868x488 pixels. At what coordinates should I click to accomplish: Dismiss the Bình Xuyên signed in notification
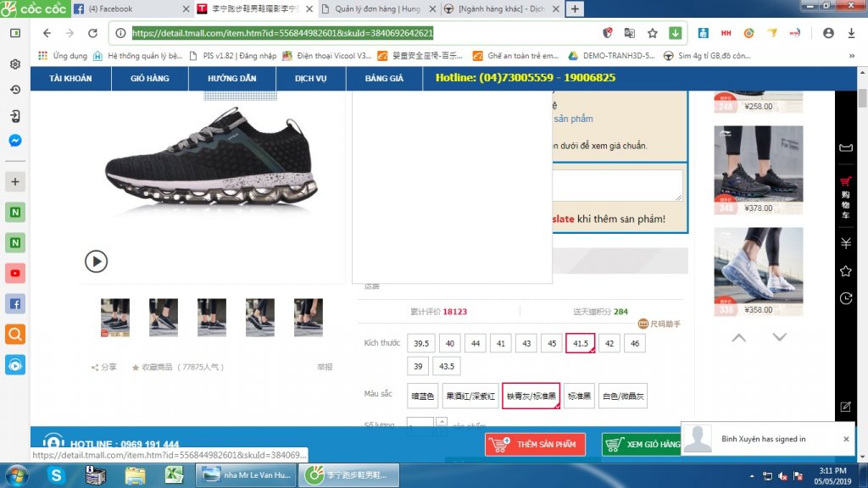pyautogui.click(x=846, y=440)
